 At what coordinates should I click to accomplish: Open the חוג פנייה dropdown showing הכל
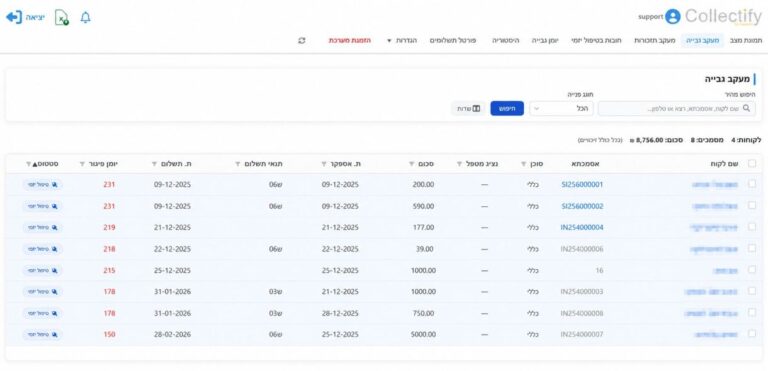[561, 108]
